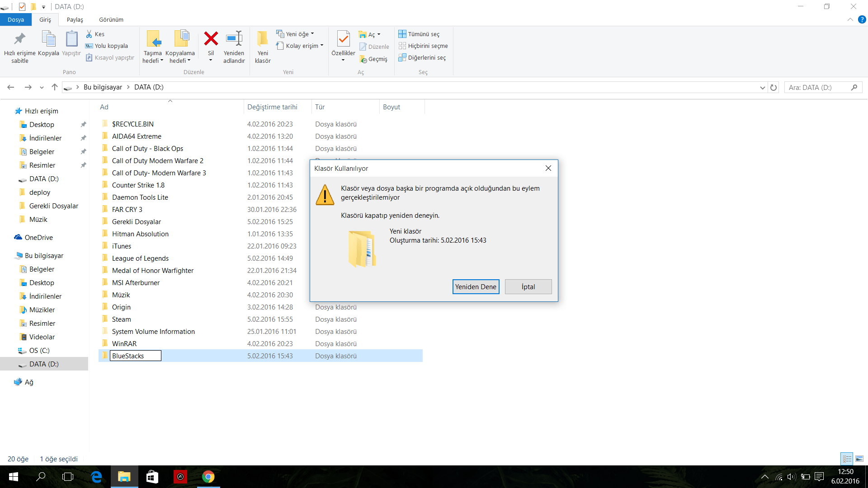Click the Sil (delete) red X icon
The height and width of the screenshot is (488, 868).
(211, 39)
